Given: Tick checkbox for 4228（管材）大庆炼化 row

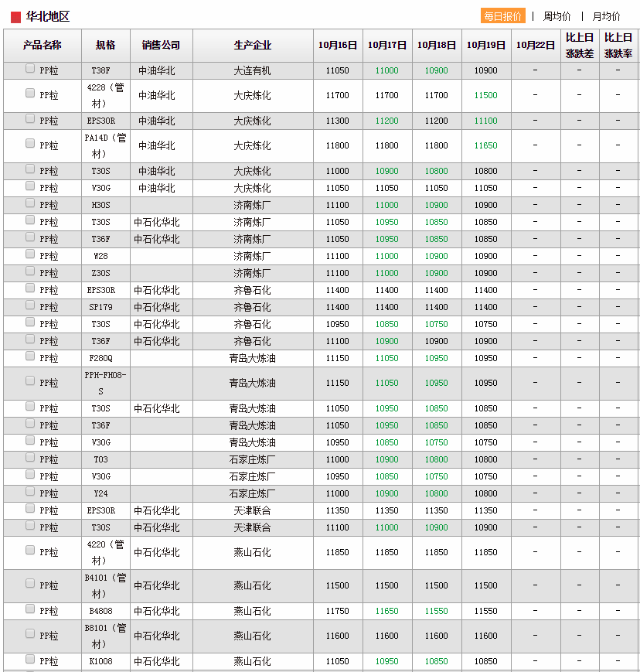Looking at the screenshot, I should 30,93.
